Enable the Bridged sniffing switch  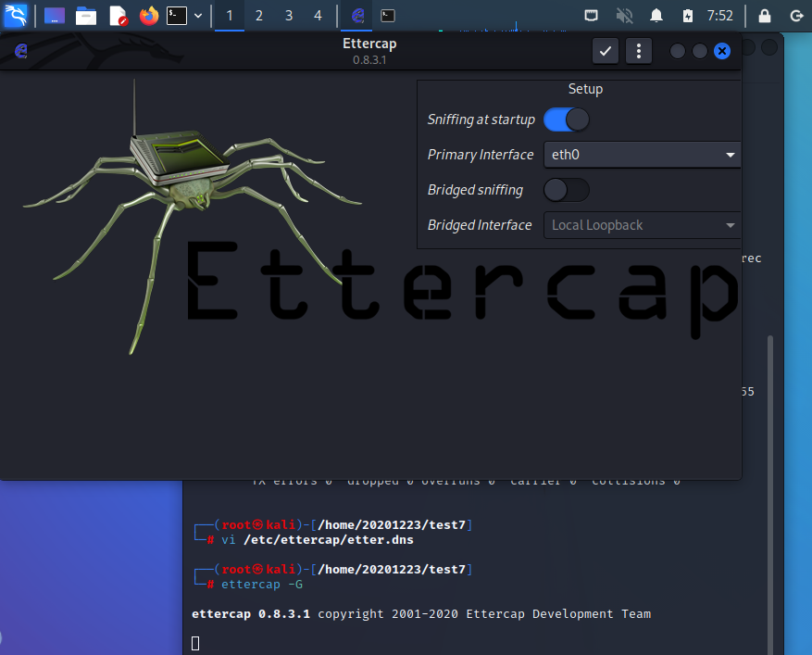tap(566, 190)
